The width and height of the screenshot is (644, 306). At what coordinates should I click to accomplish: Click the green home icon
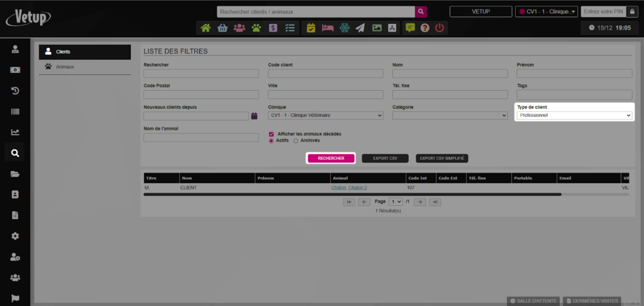pos(206,28)
